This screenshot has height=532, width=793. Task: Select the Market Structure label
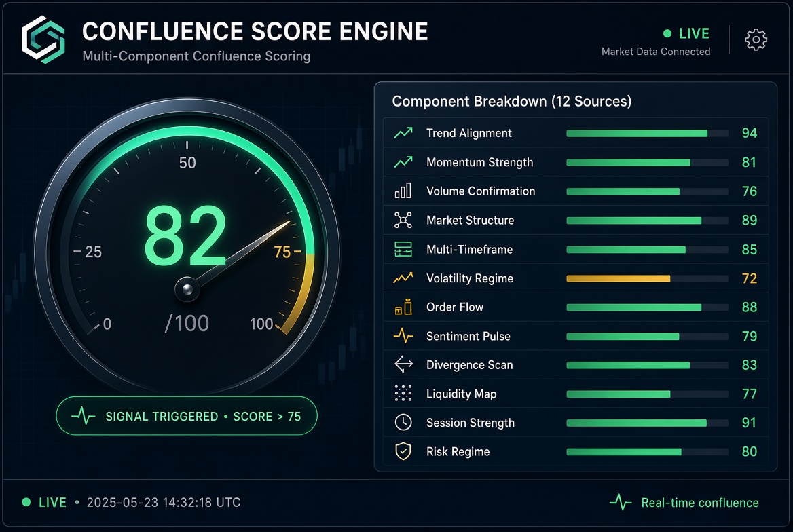coord(471,220)
